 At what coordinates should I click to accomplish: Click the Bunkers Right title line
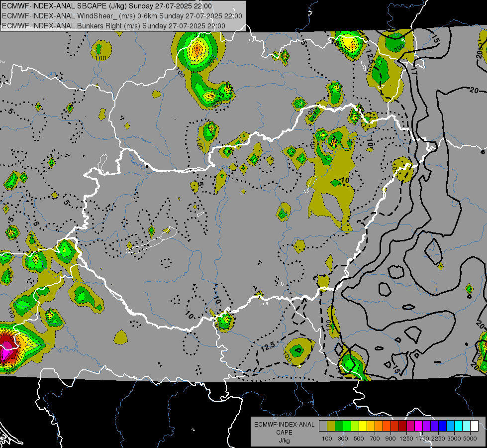coord(114,26)
